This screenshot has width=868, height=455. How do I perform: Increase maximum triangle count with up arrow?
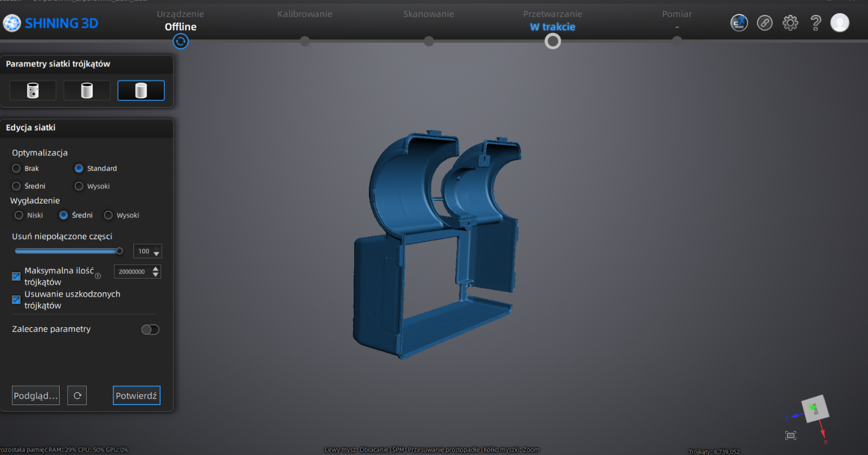[156, 268]
